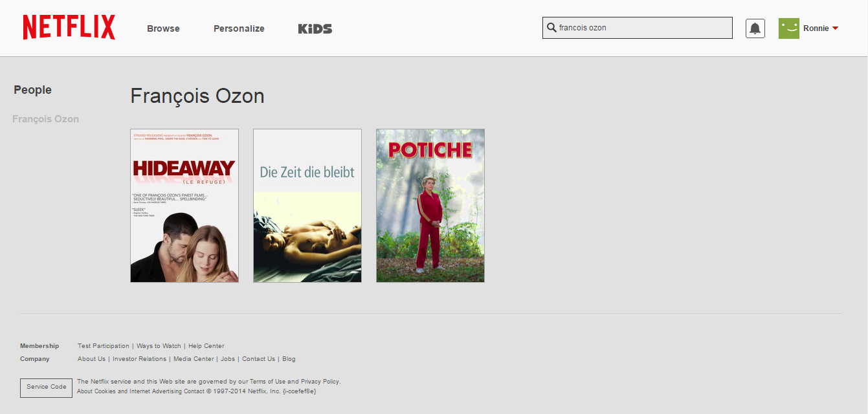This screenshot has width=868, height=414.
Task: Expand the Ronnie profile dropdown arrow
Action: coord(835,28)
